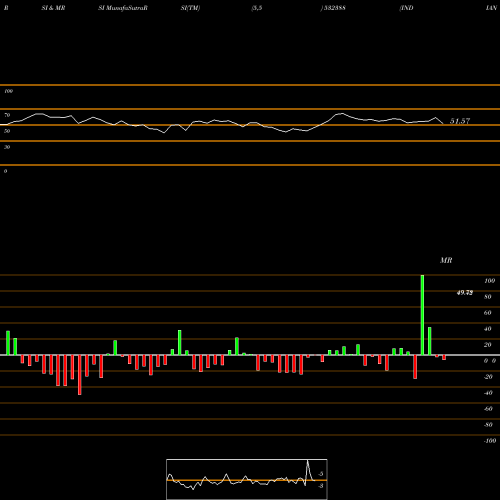Click the 'SI MunafaSutraR' header text
Image resolution: width=500 pixels, height=500 pixels.
point(123,8)
